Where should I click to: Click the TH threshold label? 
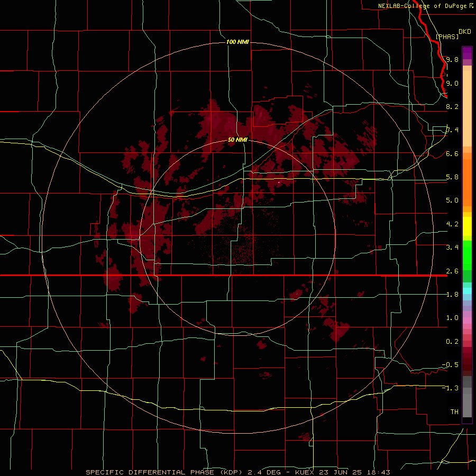pos(454,411)
